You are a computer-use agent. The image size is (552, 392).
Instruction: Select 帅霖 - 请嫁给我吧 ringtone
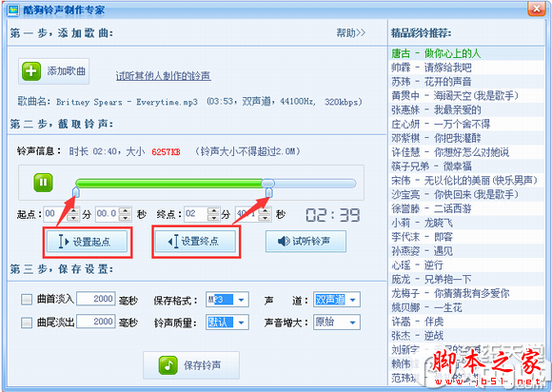pyautogui.click(x=466, y=68)
